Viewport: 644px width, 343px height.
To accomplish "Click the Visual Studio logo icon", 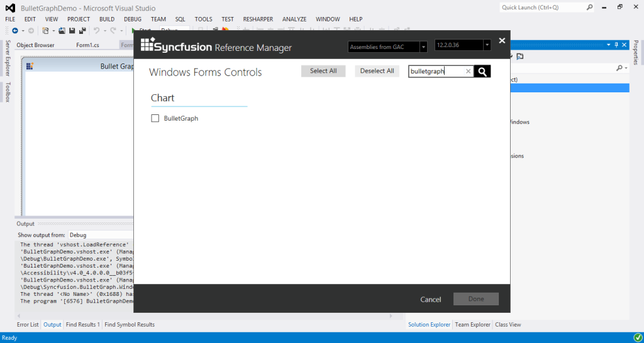I will (10, 8).
